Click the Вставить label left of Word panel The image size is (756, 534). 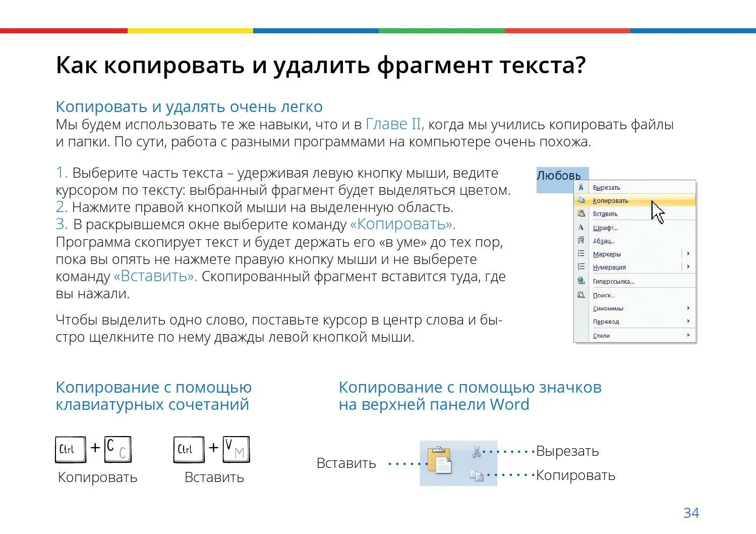click(x=346, y=463)
